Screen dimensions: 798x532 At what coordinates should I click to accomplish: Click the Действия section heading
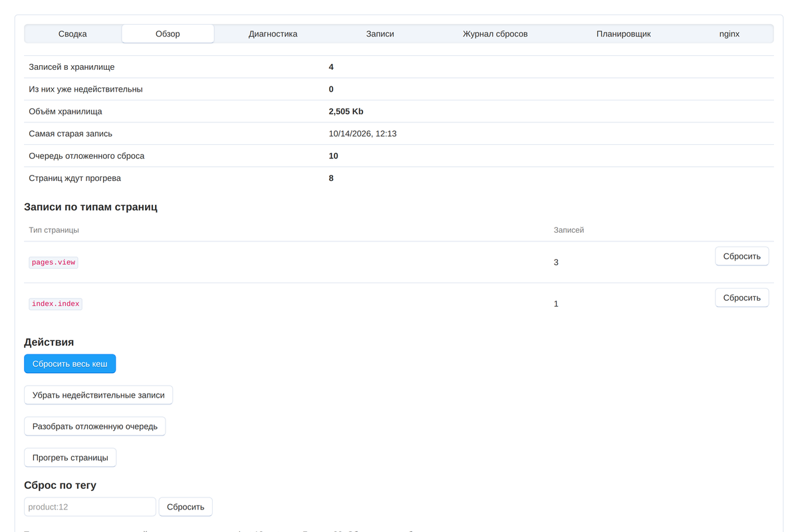tap(49, 342)
